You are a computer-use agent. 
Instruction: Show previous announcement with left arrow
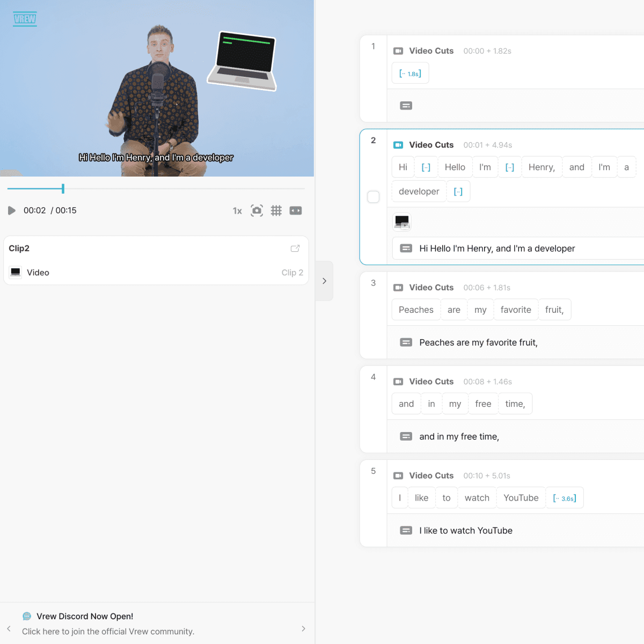coord(9,628)
